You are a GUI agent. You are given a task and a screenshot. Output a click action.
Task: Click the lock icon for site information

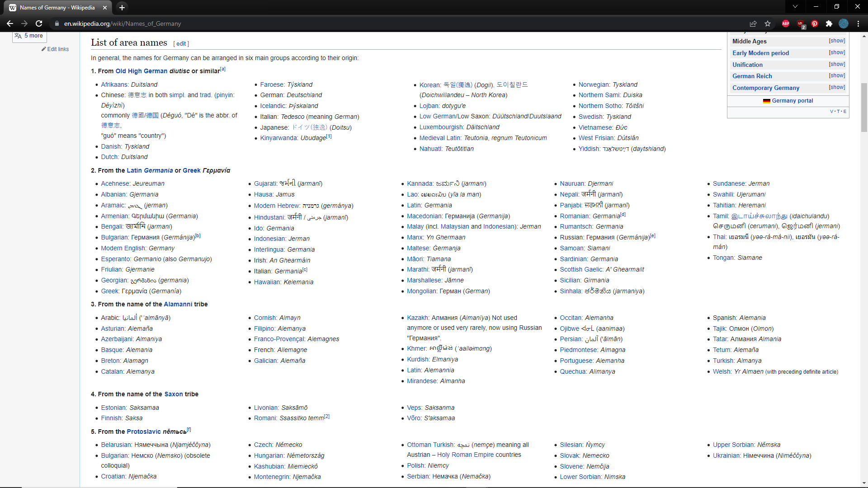[57, 23]
